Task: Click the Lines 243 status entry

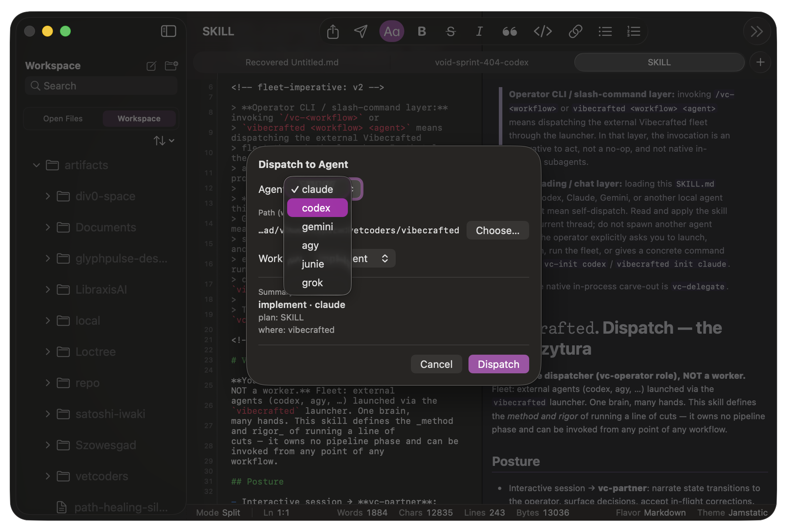Action: tap(484, 513)
